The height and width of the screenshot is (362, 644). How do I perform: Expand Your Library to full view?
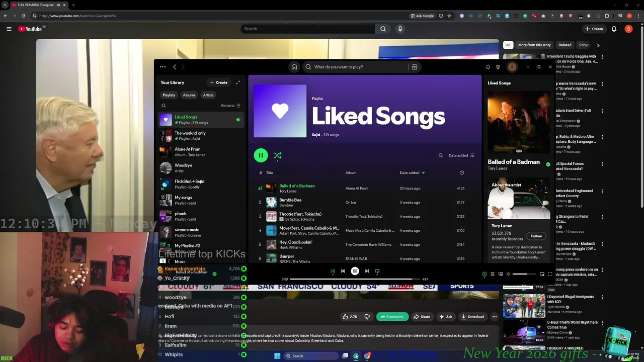pos(238,82)
